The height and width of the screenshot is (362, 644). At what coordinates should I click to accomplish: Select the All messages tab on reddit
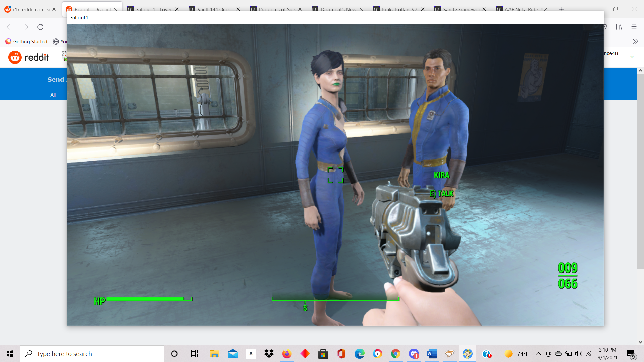(x=53, y=95)
